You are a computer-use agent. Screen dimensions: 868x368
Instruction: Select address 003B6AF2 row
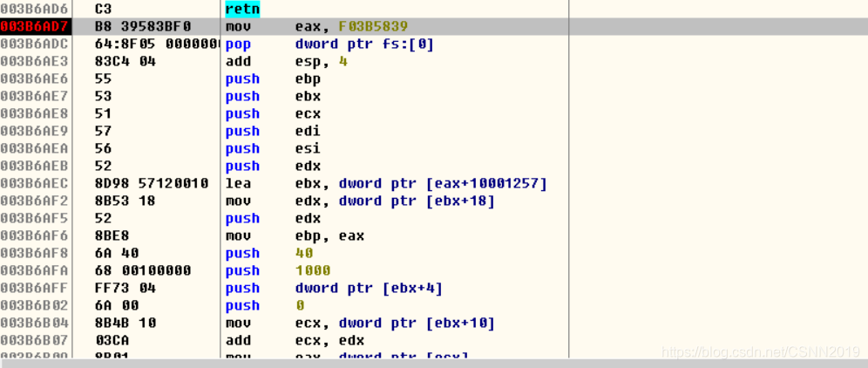[x=36, y=201]
